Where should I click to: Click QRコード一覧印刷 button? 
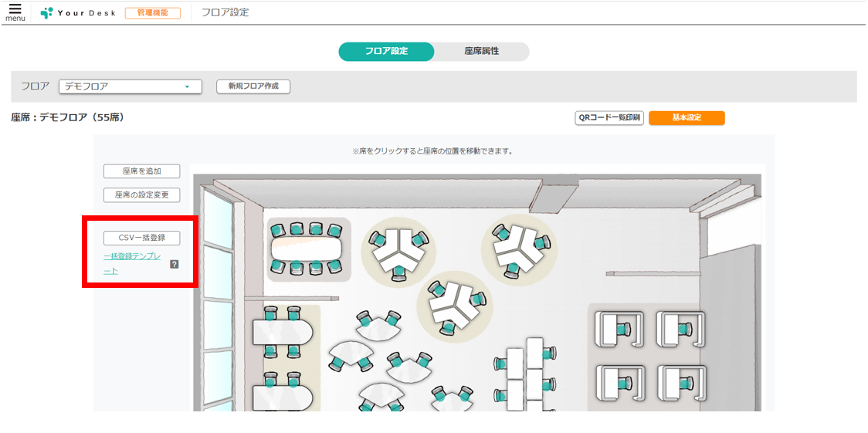tap(609, 118)
